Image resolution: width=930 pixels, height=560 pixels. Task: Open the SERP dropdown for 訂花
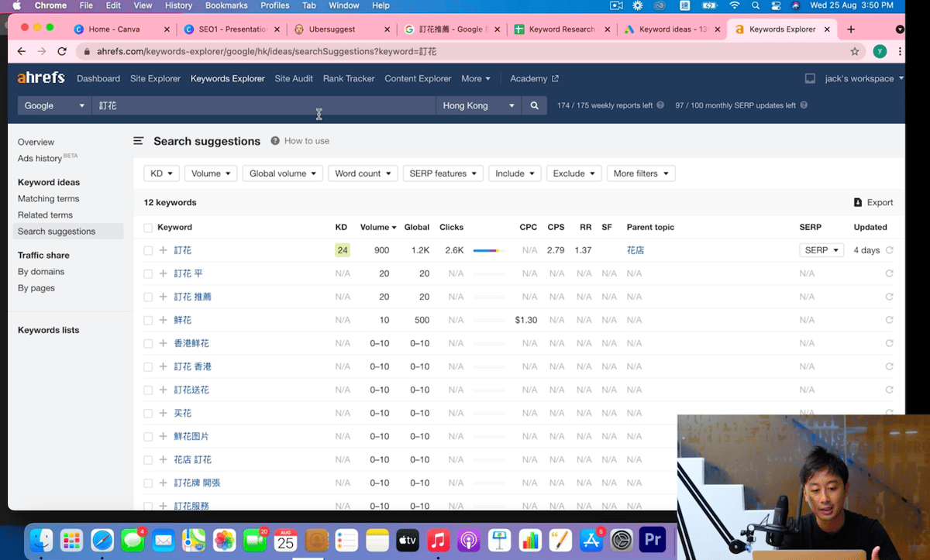[x=821, y=250]
